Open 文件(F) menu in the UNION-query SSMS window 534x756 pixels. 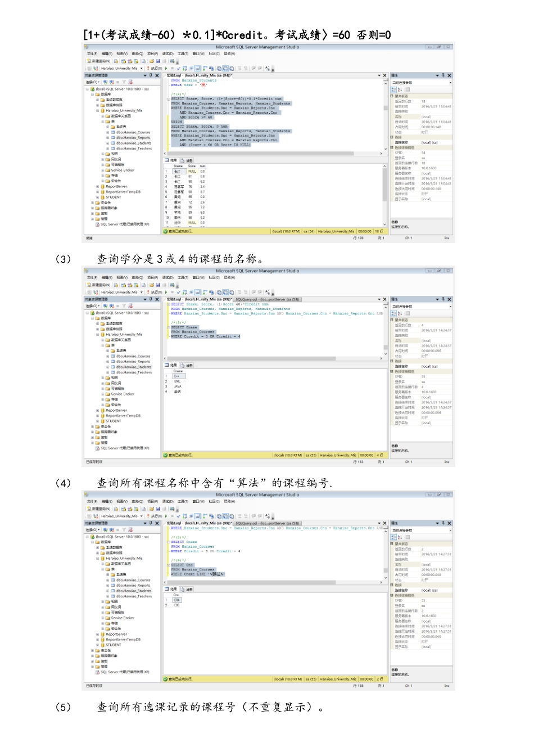[92, 54]
